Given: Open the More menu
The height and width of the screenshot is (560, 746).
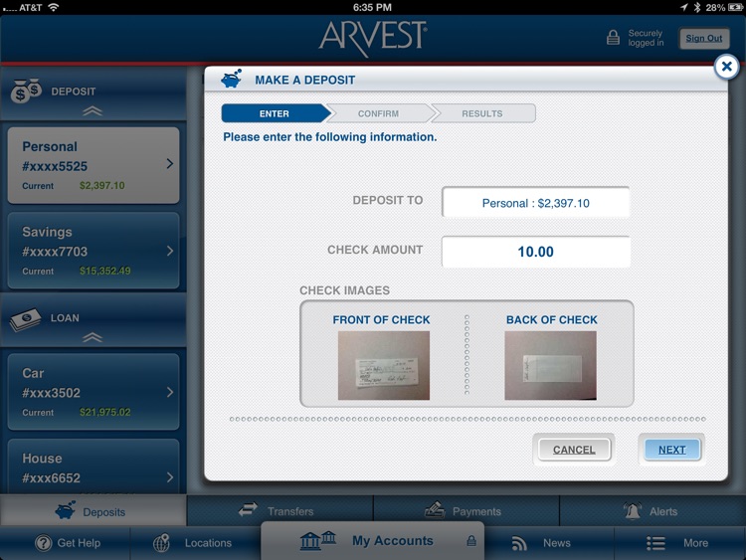Looking at the screenshot, I should point(680,543).
